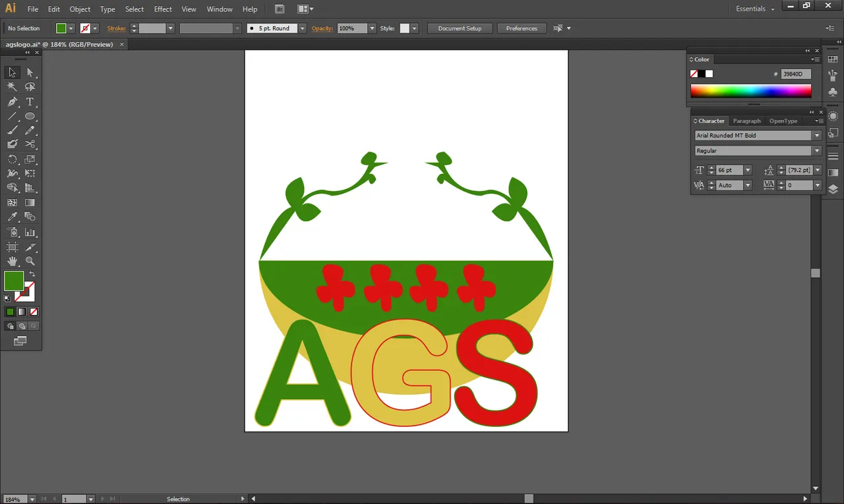Choose the Line Segment tool
The width and height of the screenshot is (844, 504).
coord(12,116)
